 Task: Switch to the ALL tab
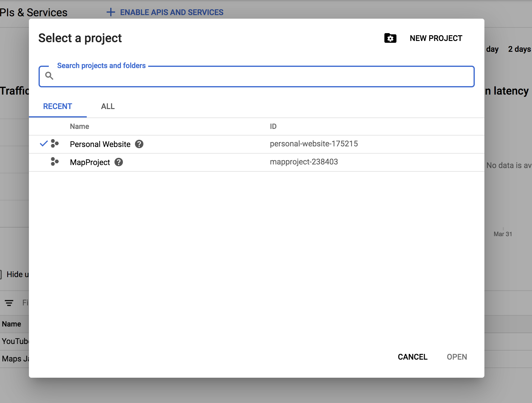[108, 106]
